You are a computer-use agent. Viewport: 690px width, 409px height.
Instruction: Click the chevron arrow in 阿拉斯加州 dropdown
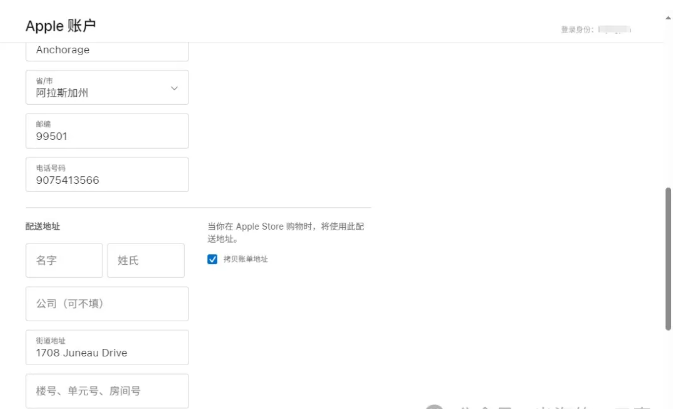[x=174, y=88]
